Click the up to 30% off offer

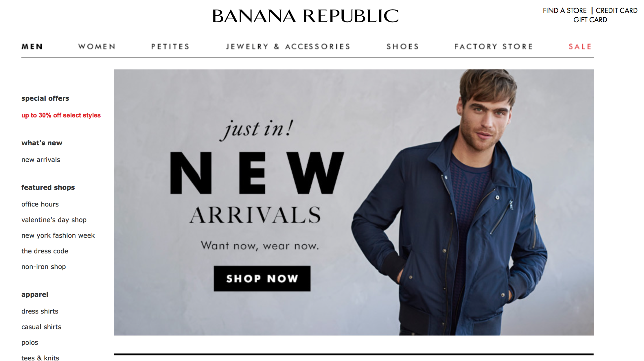pos(61,115)
